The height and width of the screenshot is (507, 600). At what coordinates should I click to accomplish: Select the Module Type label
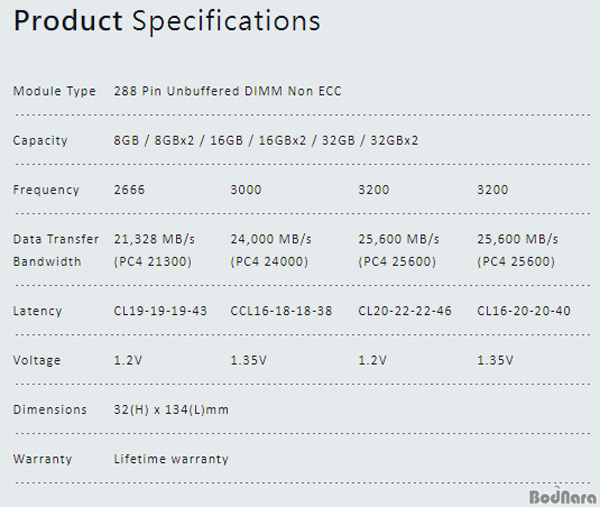point(54,91)
